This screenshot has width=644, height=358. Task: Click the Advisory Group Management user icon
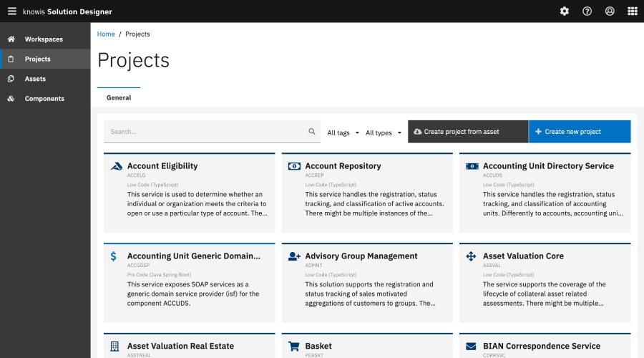293,256
